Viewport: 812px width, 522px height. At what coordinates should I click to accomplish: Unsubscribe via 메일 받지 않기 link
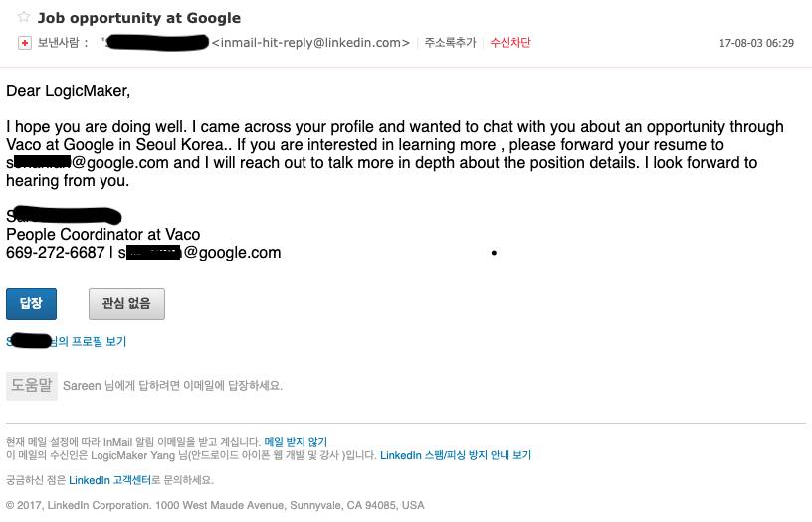click(296, 442)
